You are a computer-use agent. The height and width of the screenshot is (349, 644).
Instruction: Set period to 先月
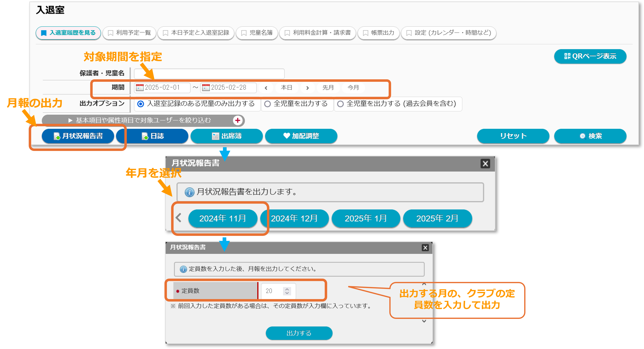click(x=328, y=88)
